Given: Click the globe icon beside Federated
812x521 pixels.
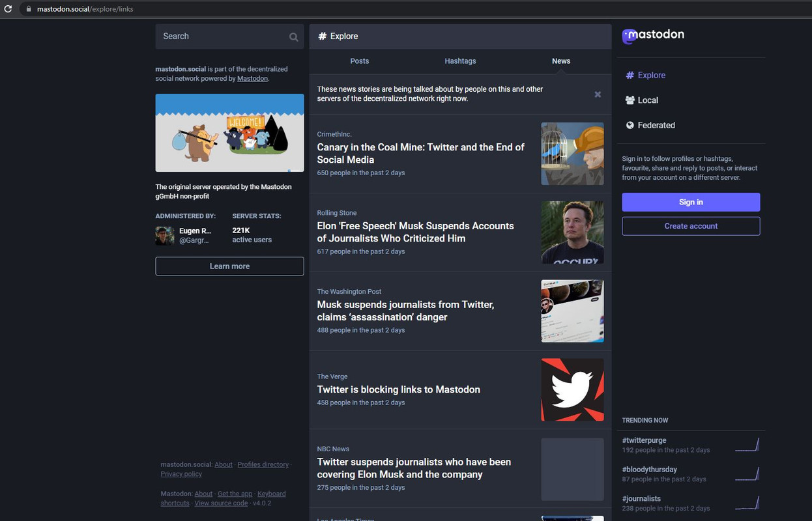Looking at the screenshot, I should point(630,125).
